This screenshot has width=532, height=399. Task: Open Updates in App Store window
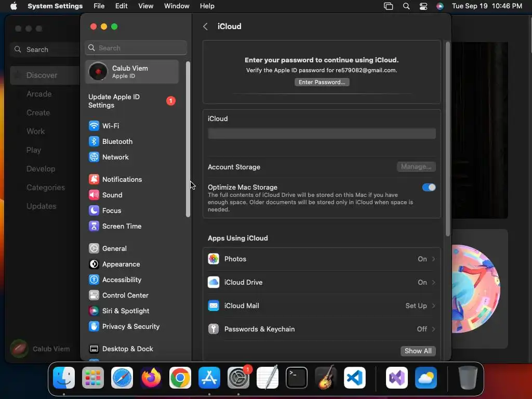coord(42,206)
